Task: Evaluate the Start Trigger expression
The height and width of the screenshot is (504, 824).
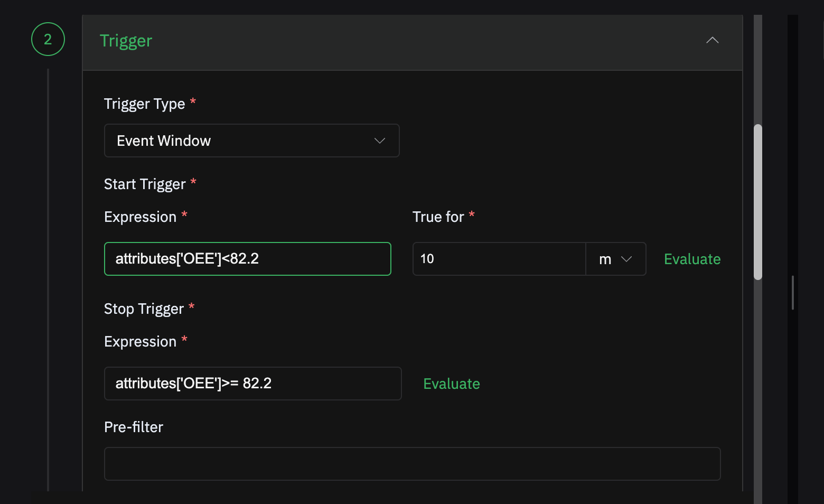Action: pyautogui.click(x=692, y=259)
